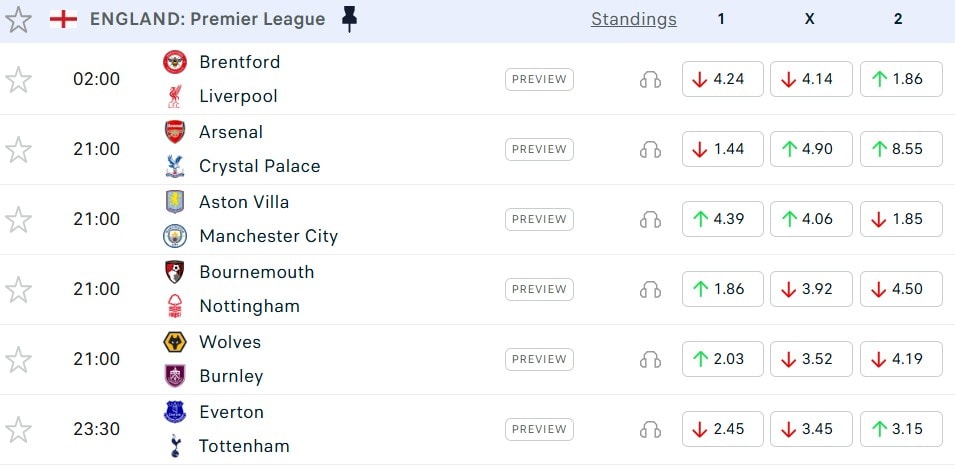
Task: Star the Everton vs Tottenham match
Action: point(19,429)
